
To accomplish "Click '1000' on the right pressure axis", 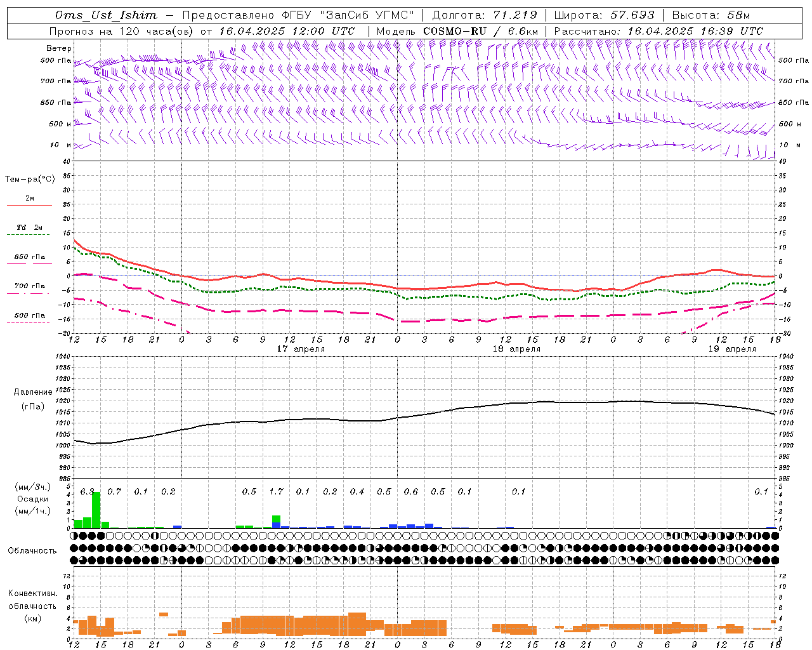I will coord(787,446).
